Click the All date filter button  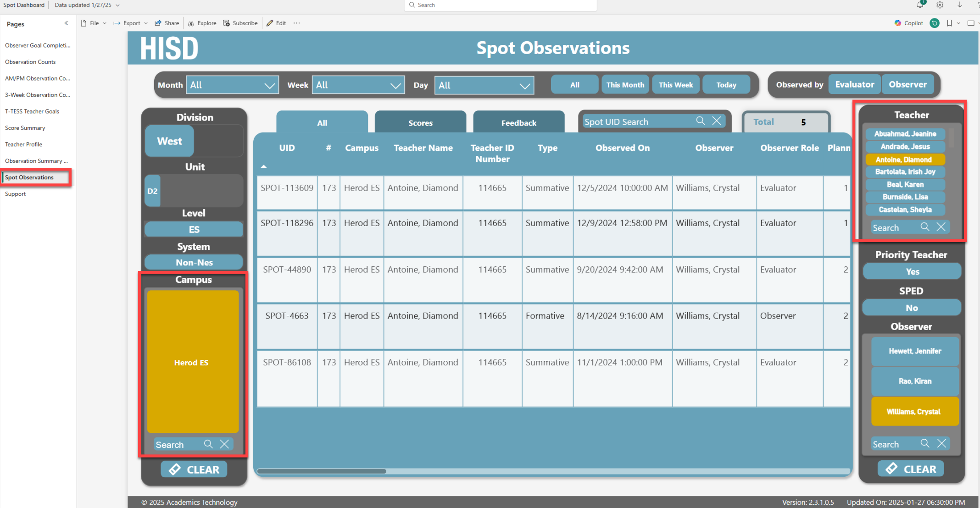574,84
